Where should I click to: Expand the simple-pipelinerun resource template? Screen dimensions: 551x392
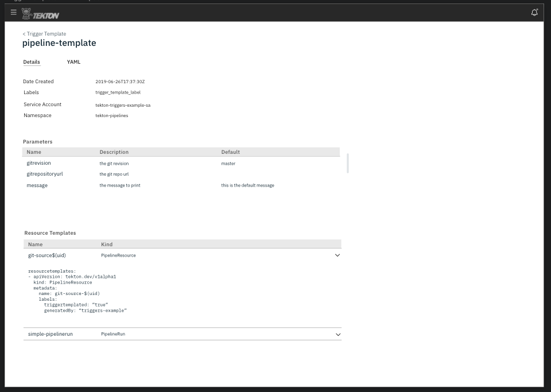click(x=338, y=335)
